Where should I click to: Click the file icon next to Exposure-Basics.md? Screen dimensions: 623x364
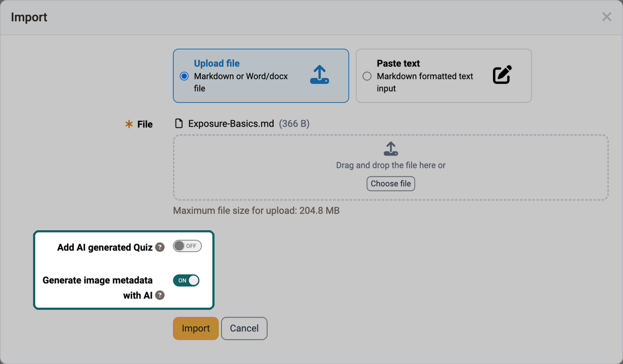[179, 123]
